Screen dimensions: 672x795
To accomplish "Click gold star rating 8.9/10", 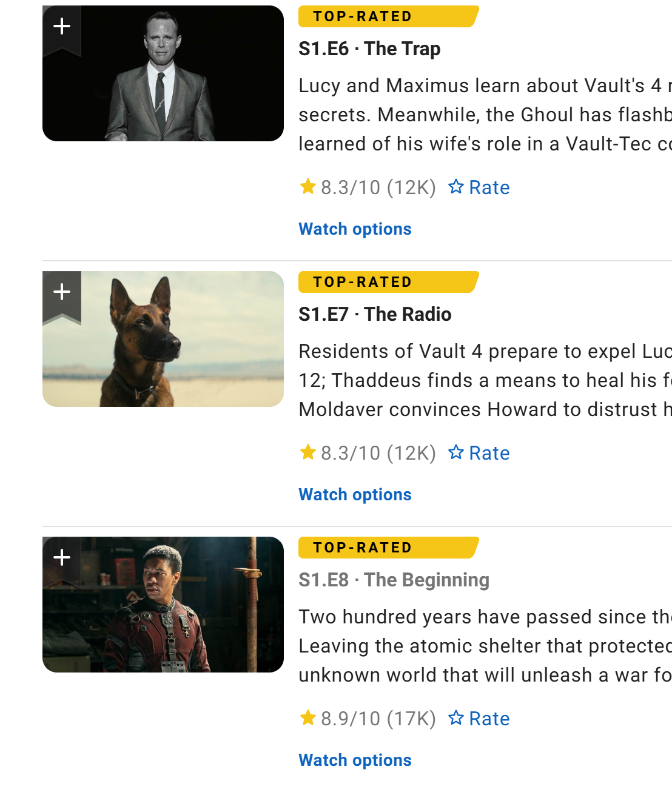I will (x=308, y=718).
